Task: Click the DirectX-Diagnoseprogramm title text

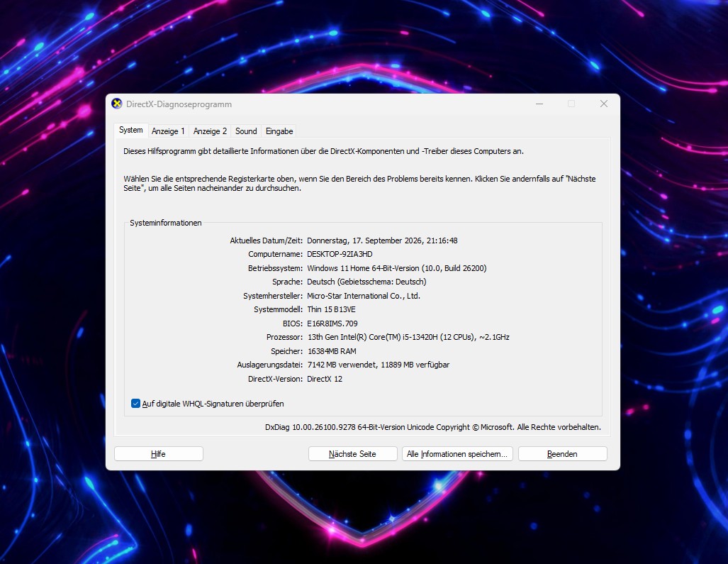Action: pyautogui.click(x=179, y=104)
